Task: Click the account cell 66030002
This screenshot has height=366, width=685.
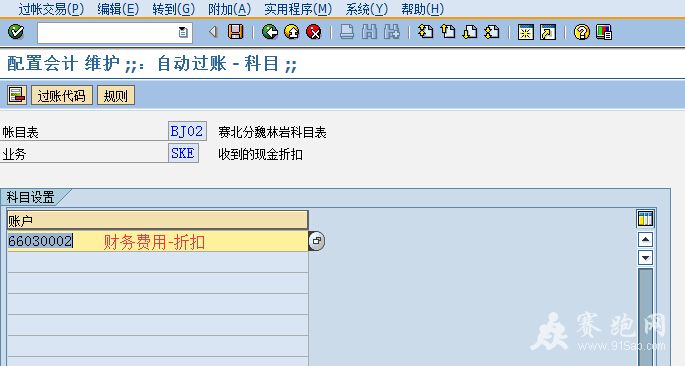Action: (x=158, y=241)
